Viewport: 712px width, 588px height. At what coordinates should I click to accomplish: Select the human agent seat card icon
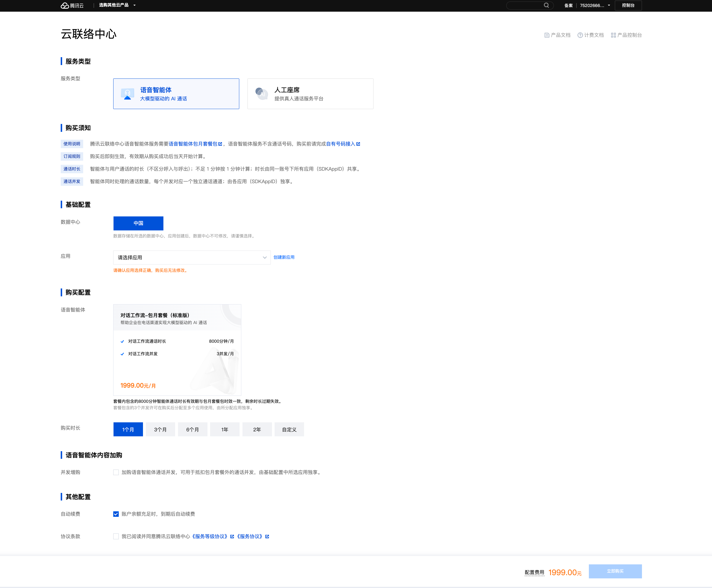pyautogui.click(x=262, y=94)
